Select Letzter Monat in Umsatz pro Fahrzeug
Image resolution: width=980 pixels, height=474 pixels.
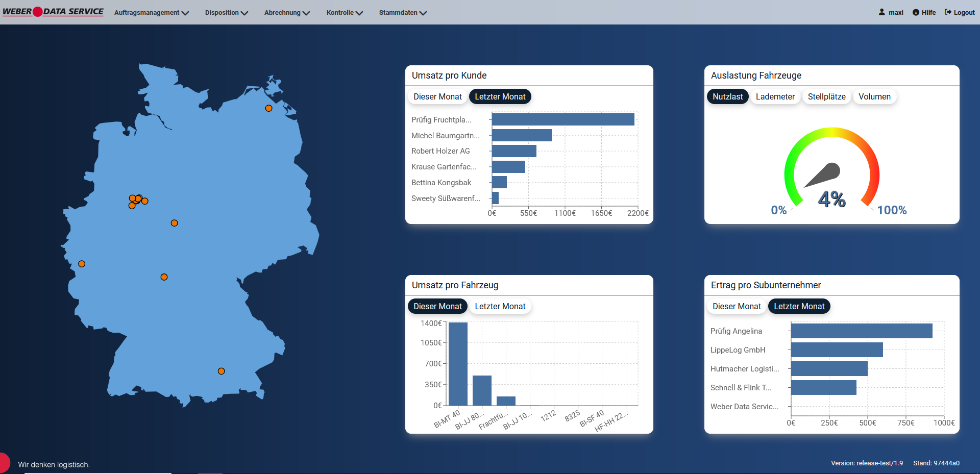pos(500,306)
